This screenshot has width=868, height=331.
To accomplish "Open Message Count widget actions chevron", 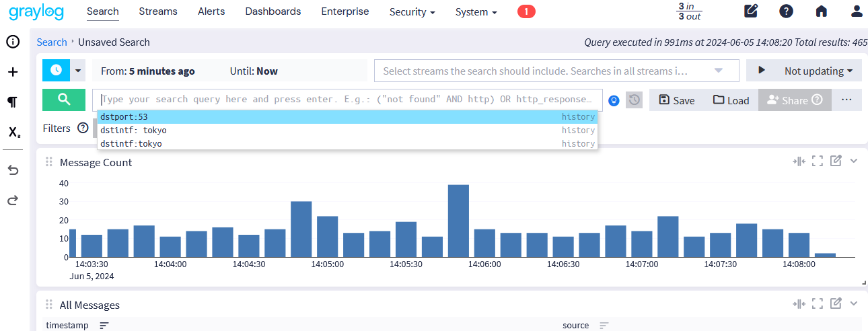I will 854,161.
